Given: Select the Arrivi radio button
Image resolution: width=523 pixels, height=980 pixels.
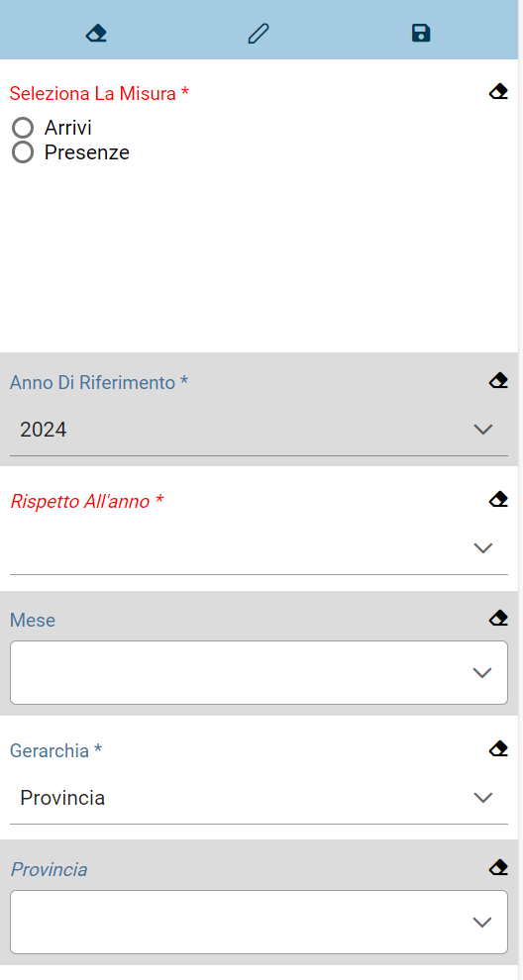Looking at the screenshot, I should [x=23, y=128].
